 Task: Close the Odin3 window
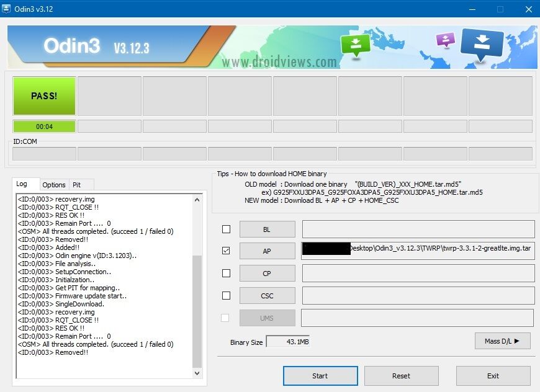click(x=529, y=9)
